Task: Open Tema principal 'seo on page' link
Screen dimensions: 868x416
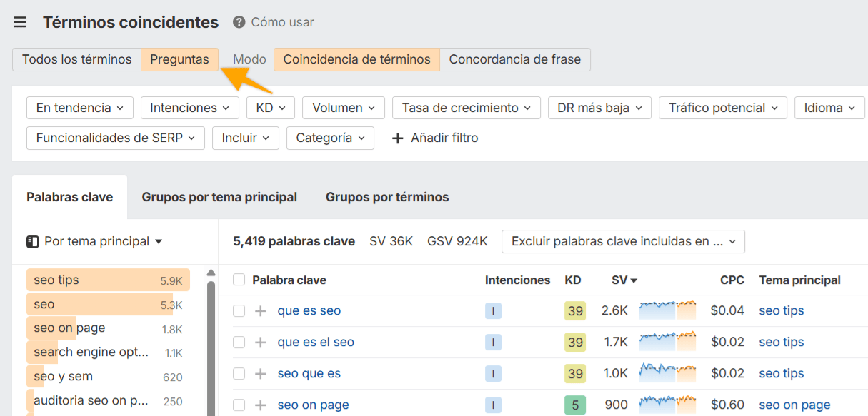Action: tap(794, 405)
